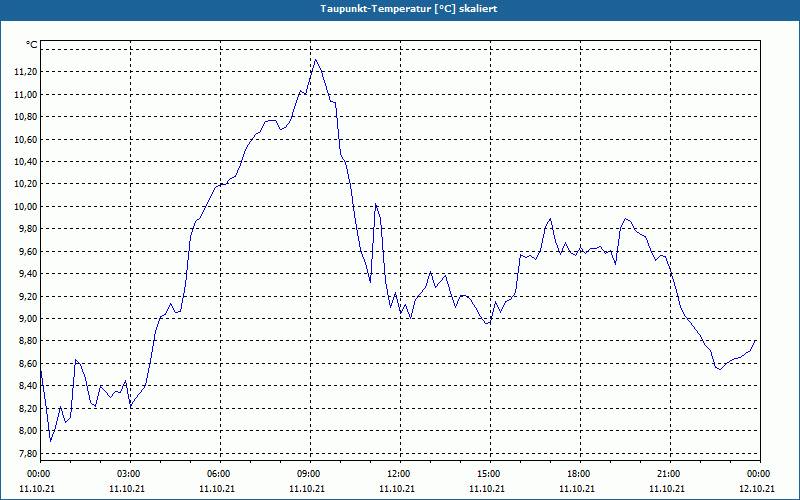The width and height of the screenshot is (800, 500).
Task: Click the "00:00" time label above 11.10.21
Action: point(38,474)
